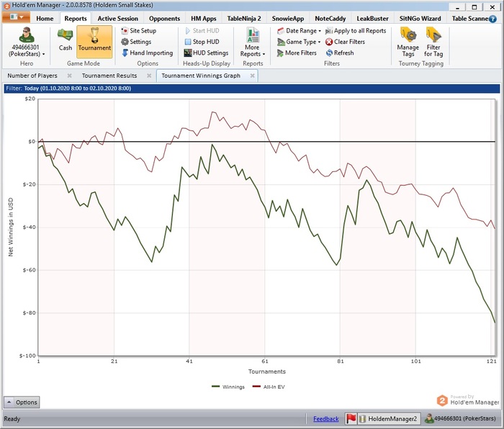The image size is (504, 429).
Task: Open the Game Type dropdown
Action: (x=297, y=42)
